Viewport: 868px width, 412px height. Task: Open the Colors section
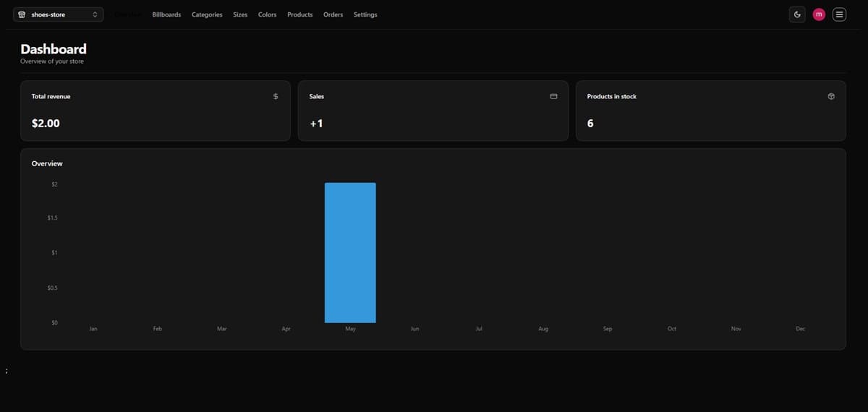click(267, 14)
